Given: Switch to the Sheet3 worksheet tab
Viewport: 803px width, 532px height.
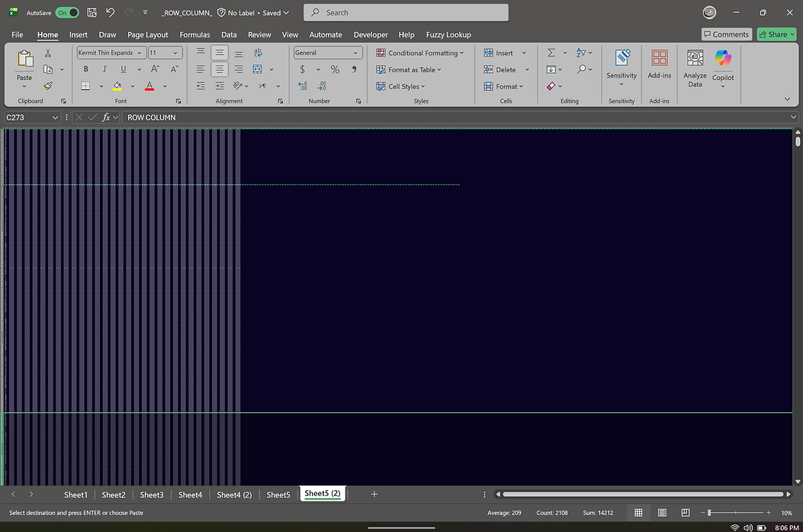Looking at the screenshot, I should pyautogui.click(x=152, y=495).
